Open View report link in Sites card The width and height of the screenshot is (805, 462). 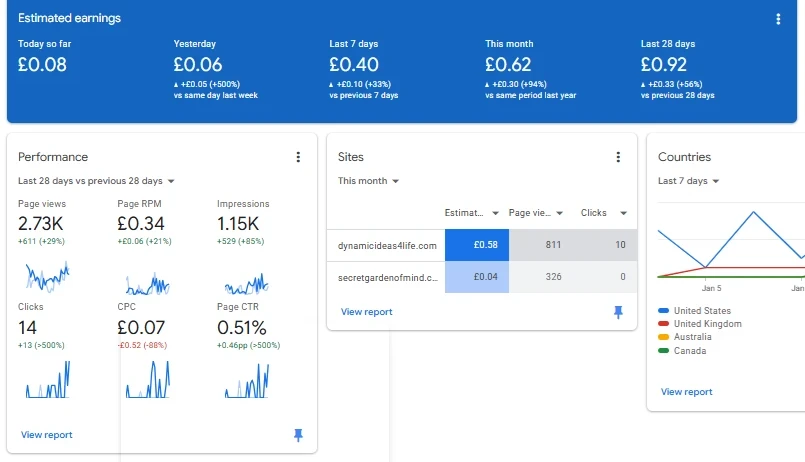click(367, 312)
